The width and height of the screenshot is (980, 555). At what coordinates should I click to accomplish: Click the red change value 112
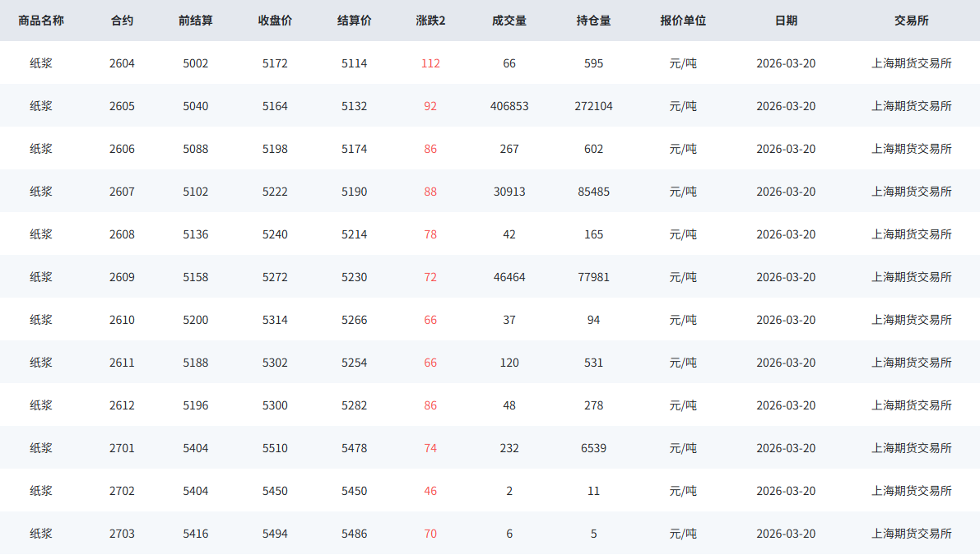click(430, 63)
